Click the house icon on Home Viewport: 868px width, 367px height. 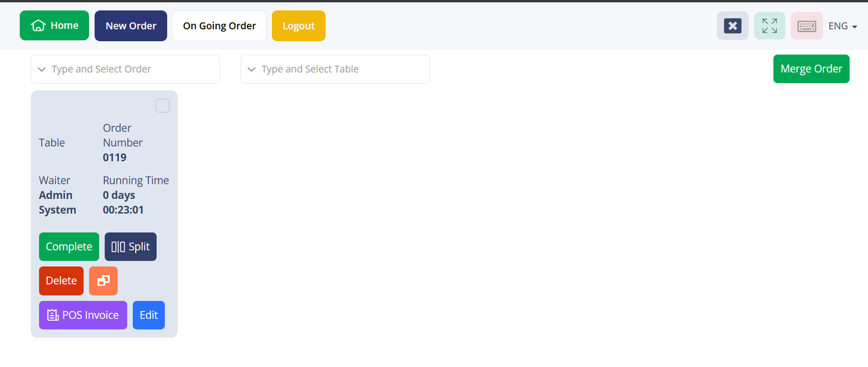pos(38,26)
